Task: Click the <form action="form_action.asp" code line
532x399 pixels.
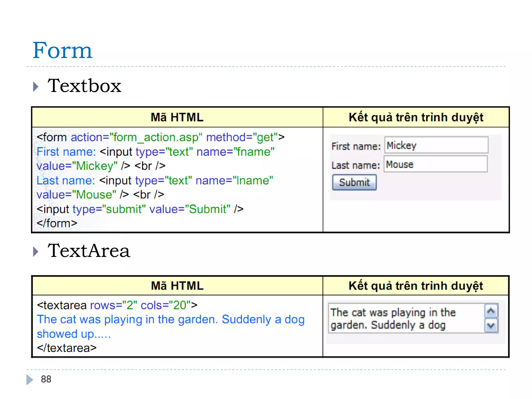Action: click(x=161, y=137)
